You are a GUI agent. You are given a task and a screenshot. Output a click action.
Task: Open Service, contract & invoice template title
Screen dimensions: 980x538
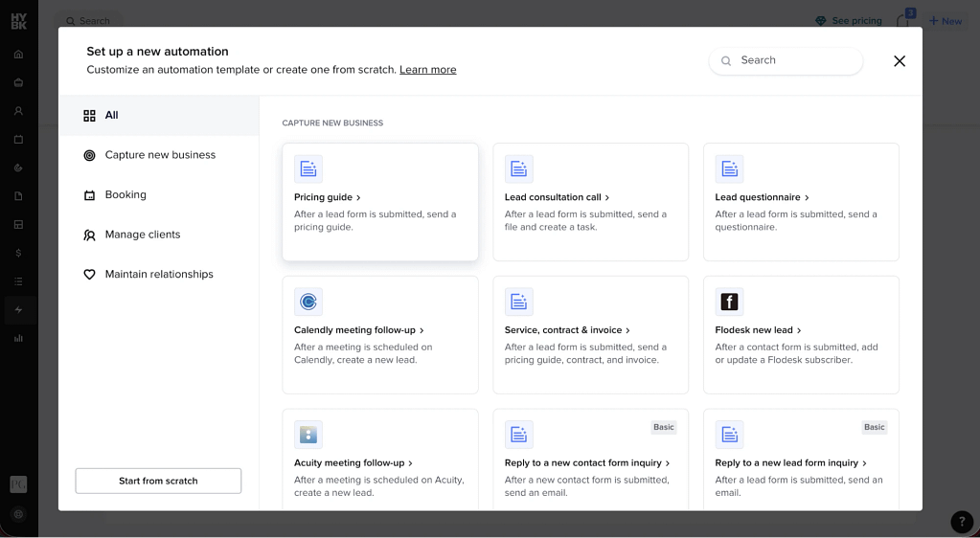tap(567, 330)
